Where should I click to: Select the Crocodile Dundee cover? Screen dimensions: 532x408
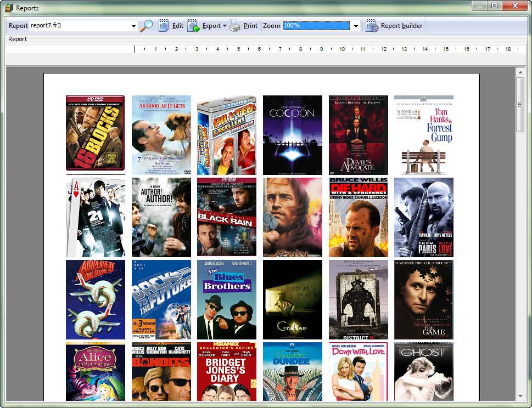click(x=293, y=371)
